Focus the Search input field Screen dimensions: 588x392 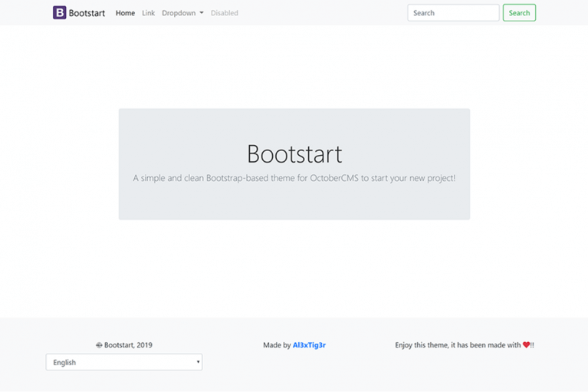click(x=453, y=13)
